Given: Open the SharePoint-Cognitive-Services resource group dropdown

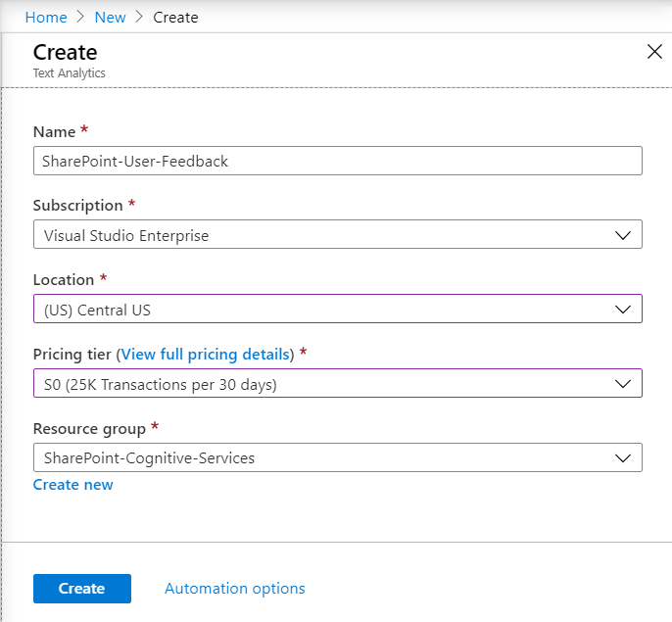Looking at the screenshot, I should pos(323,457).
